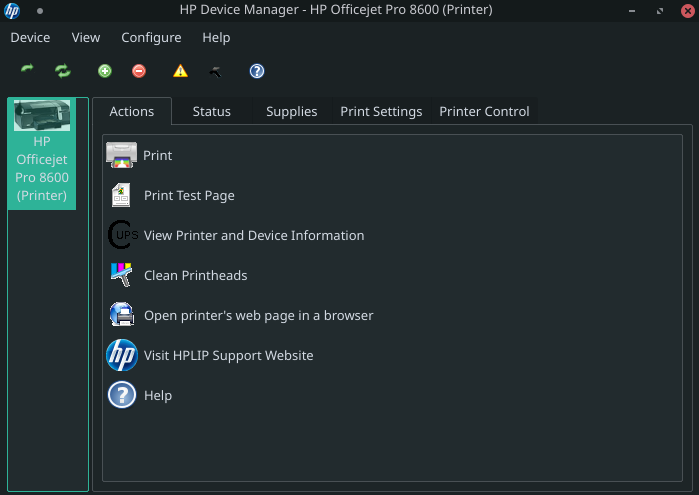Click the red minus remove device icon
This screenshot has height=495, width=699.
click(139, 71)
